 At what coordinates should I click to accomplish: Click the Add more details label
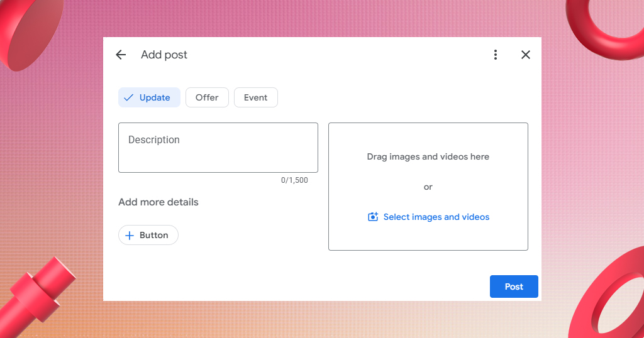pos(158,202)
